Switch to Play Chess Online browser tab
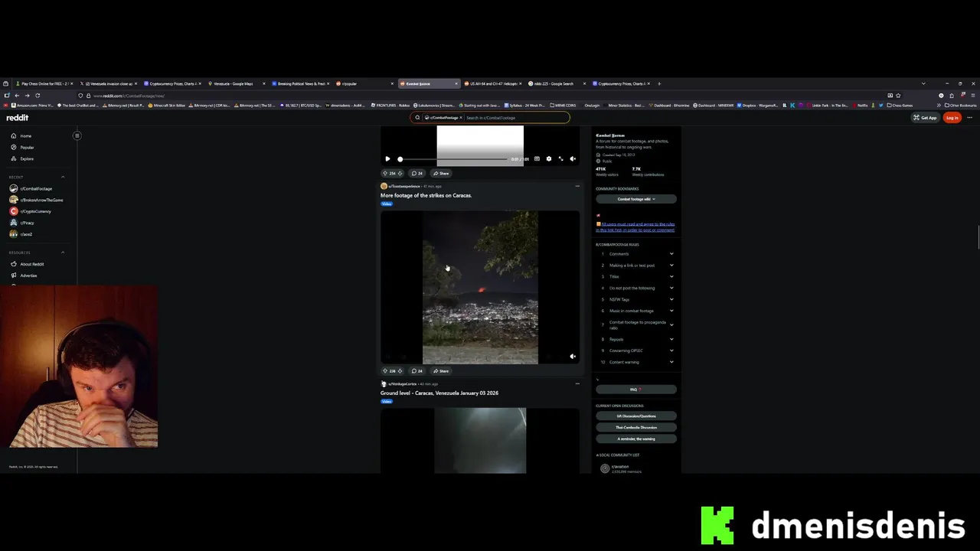 44,83
